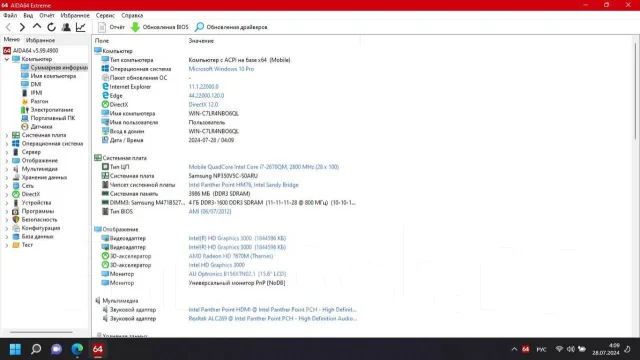The image size is (640, 360).
Task: Select Портативный ПК tree item
Action: [x=48, y=118]
